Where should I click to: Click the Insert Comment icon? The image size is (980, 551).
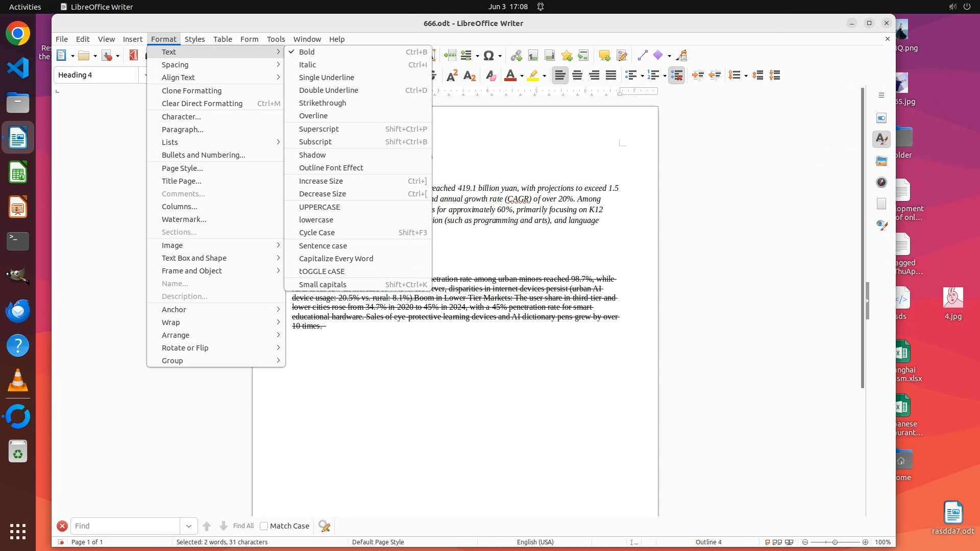(x=604, y=56)
